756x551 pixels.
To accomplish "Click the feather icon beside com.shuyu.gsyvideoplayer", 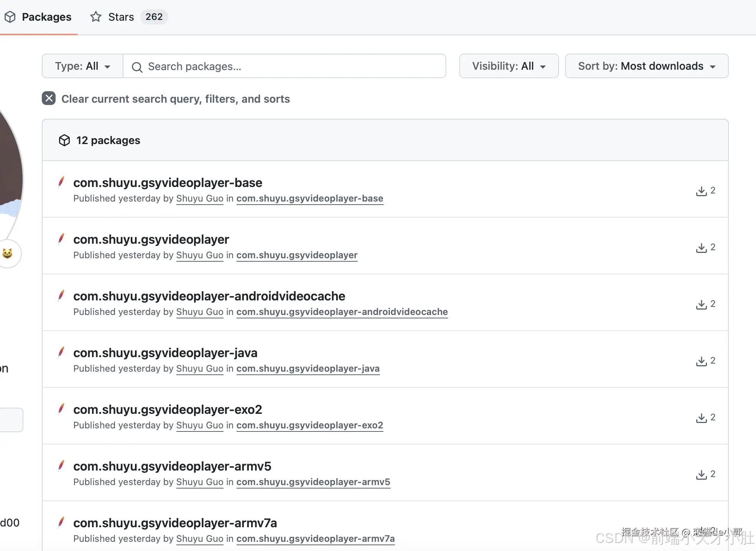I will (61, 238).
